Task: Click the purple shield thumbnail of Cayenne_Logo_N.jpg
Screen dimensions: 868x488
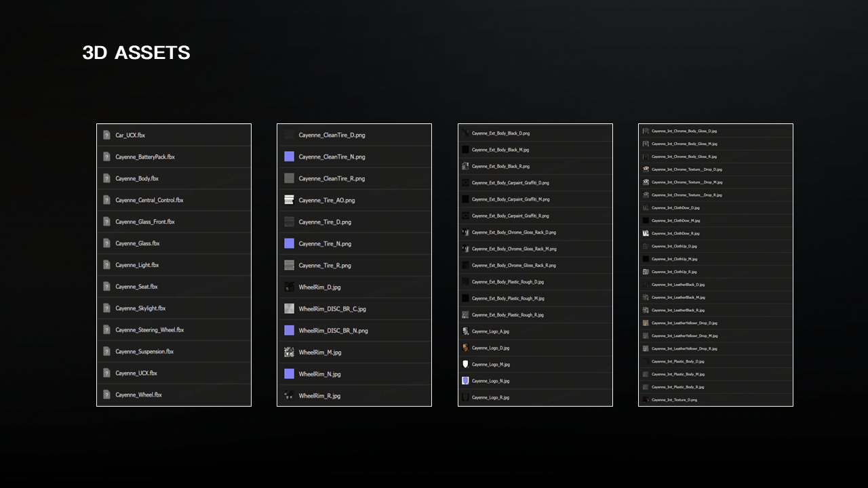Action: click(x=465, y=381)
